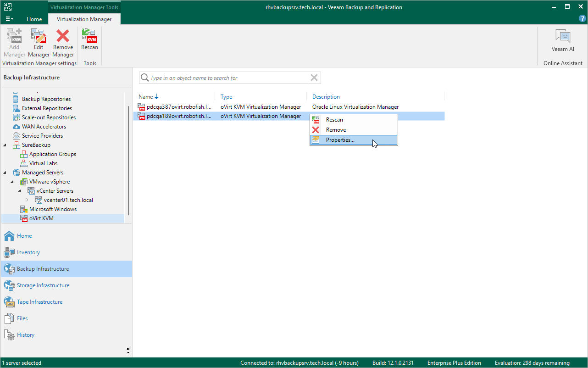Open the main application menu dropdown

click(x=10, y=19)
